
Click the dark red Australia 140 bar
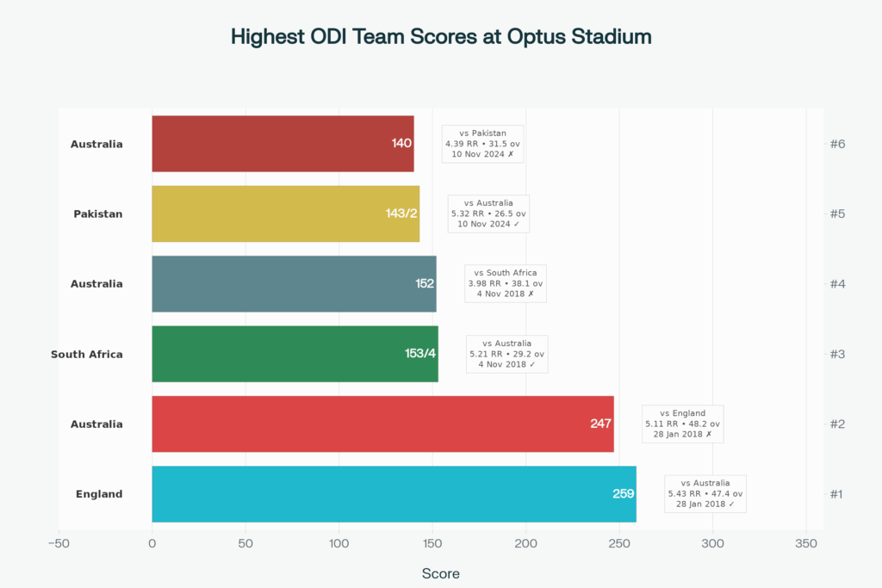(283, 144)
